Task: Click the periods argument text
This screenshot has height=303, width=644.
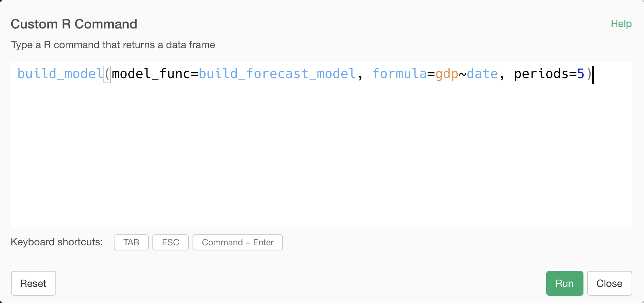Action: pyautogui.click(x=541, y=74)
